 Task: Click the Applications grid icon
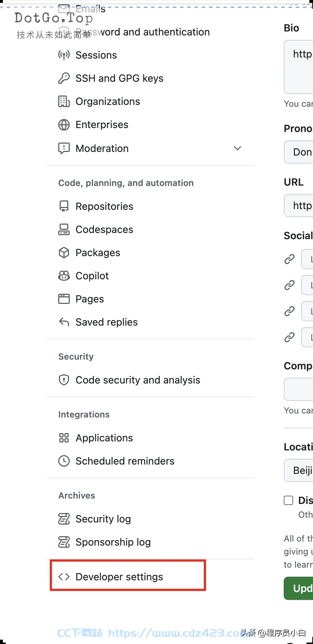[64, 438]
